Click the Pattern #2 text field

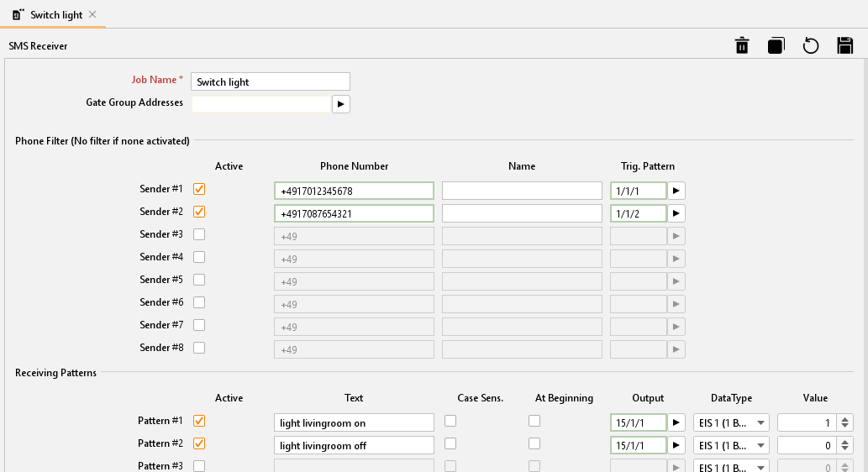[354, 445]
